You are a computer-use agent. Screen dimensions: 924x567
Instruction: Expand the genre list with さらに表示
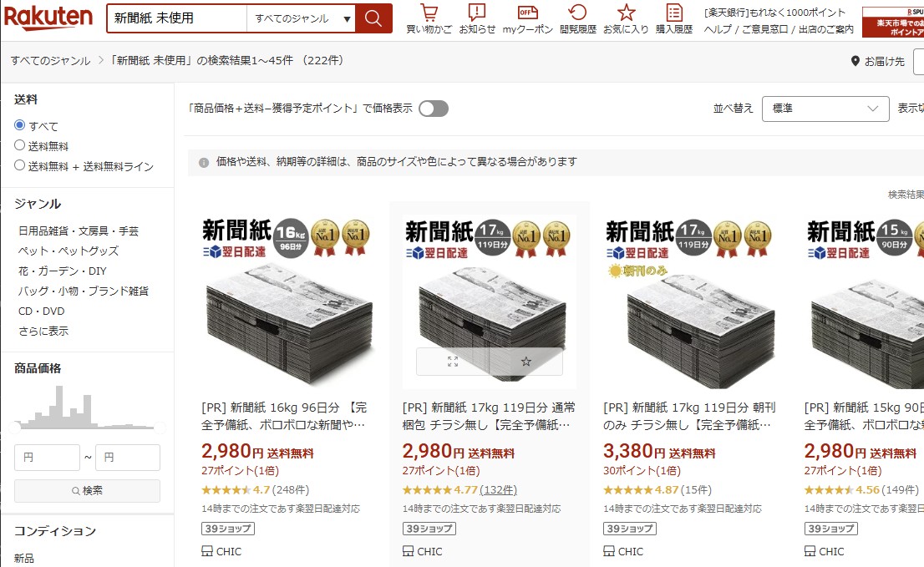tap(43, 331)
